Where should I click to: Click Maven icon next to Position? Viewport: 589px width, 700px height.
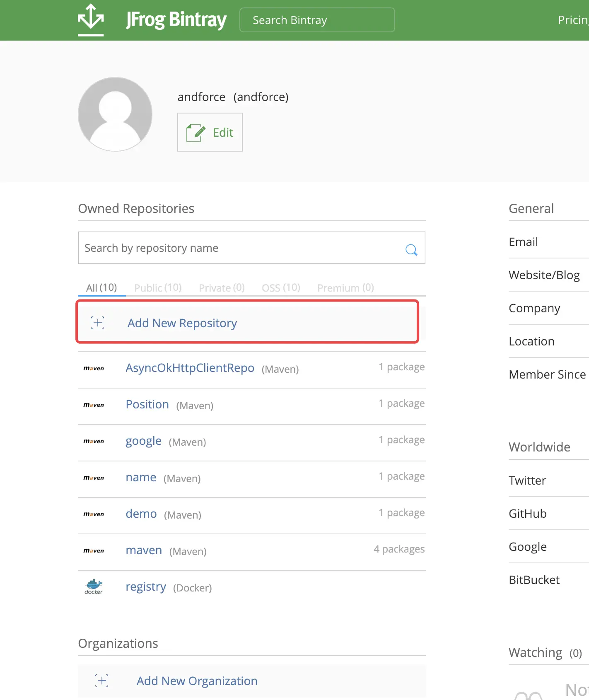94,405
